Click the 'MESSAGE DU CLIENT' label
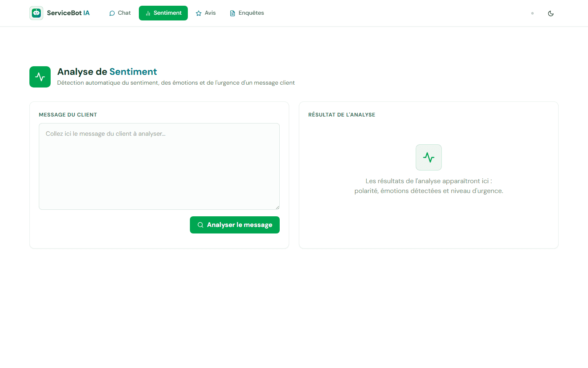Screen dimensions: 588x368 click(x=68, y=115)
